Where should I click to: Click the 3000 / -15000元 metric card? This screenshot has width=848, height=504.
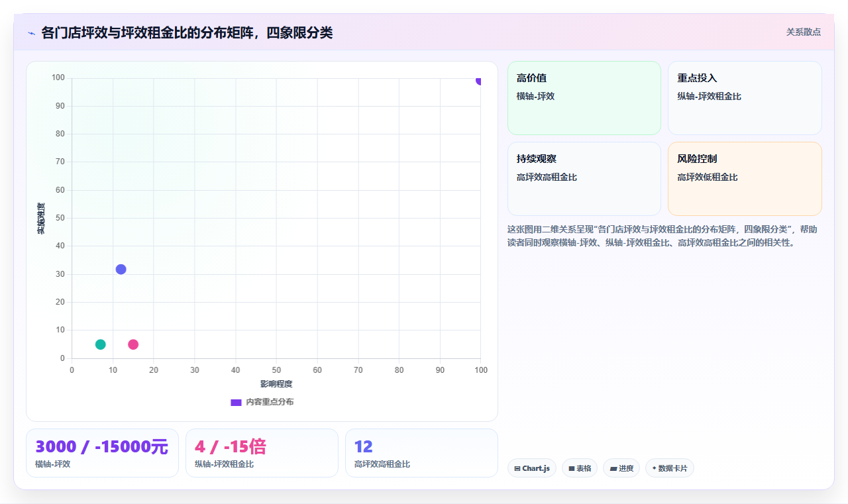click(x=102, y=453)
